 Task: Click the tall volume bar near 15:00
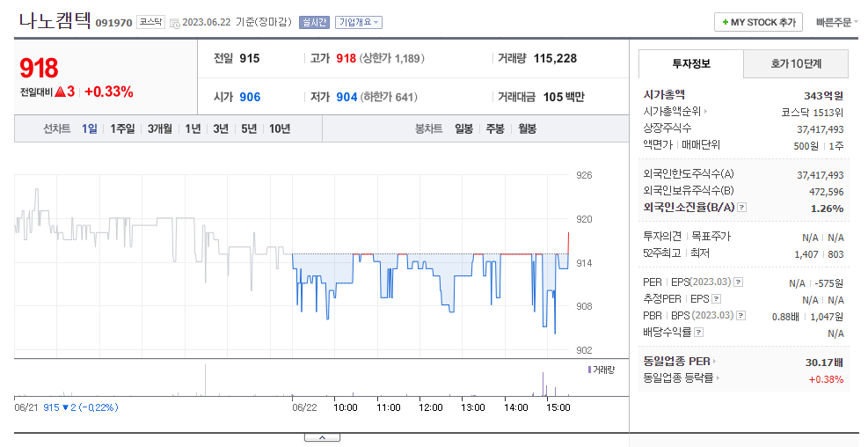(543, 384)
